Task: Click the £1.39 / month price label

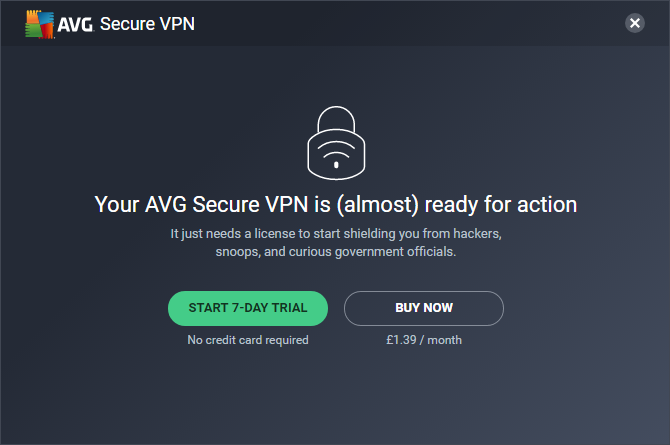Action: tap(424, 340)
